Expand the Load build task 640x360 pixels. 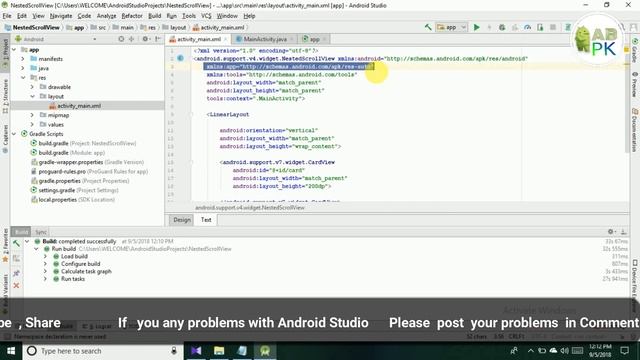coord(45,256)
